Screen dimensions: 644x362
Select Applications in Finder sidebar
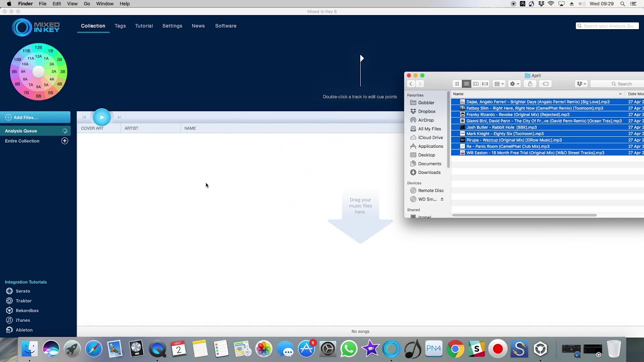click(430, 146)
